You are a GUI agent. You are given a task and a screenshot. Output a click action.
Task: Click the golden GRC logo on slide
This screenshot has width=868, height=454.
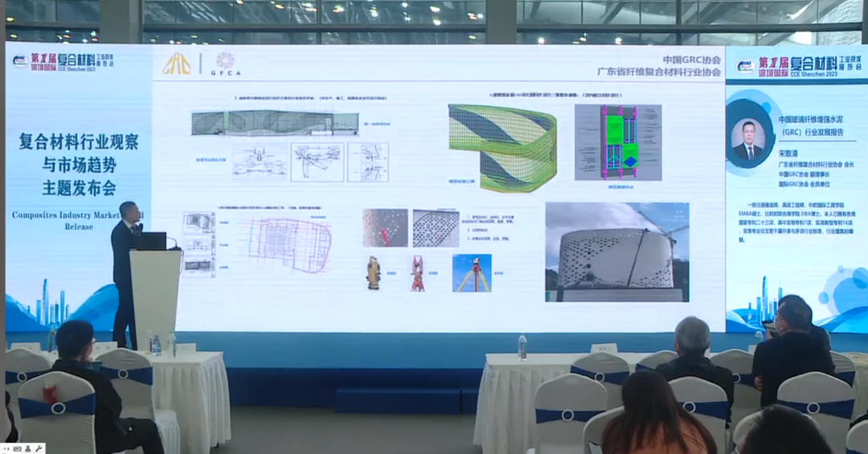pyautogui.click(x=177, y=63)
